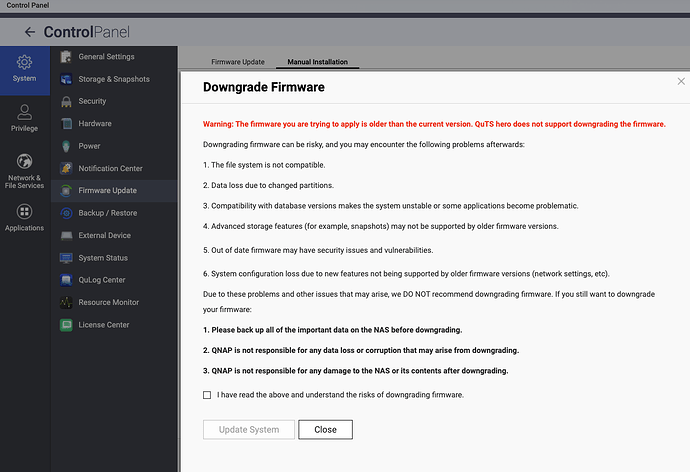The width and height of the screenshot is (690, 472).
Task: Go to Backup / Restore settings
Action: (x=108, y=213)
